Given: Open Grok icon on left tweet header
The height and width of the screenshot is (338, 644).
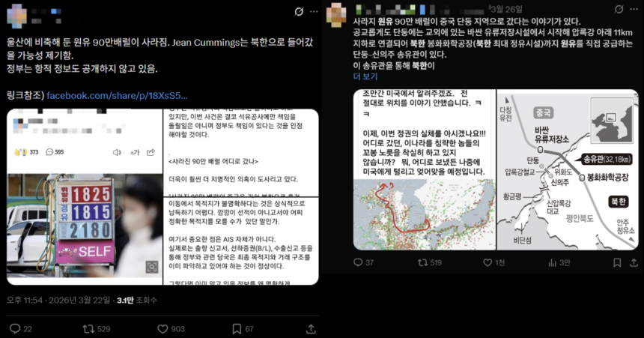Looking at the screenshot, I should pyautogui.click(x=299, y=11).
